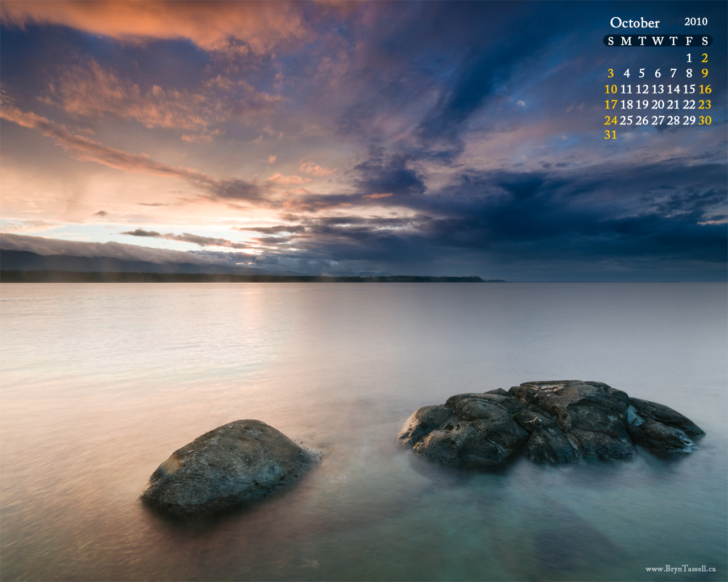Pick calendar date 4

[626, 73]
